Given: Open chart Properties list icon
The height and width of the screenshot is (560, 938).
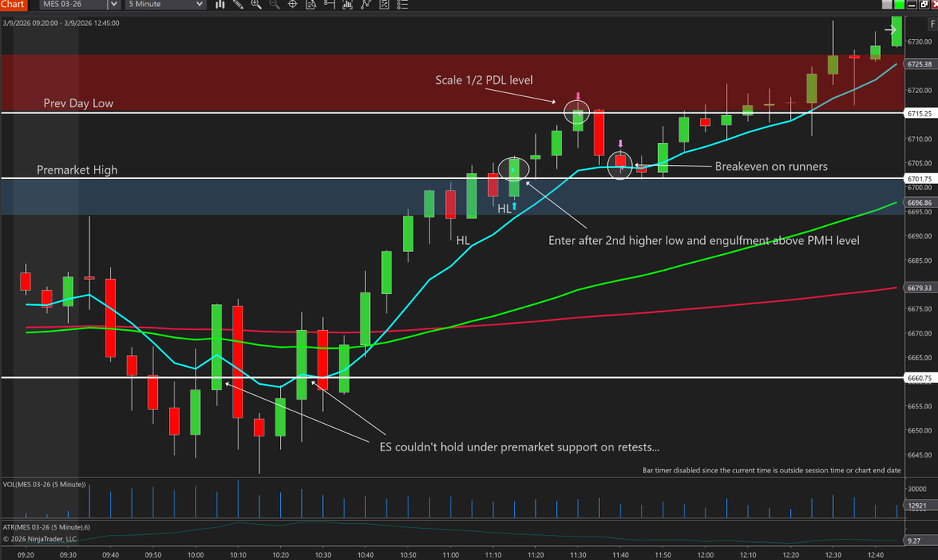Looking at the screenshot, I should pyautogui.click(x=402, y=5).
